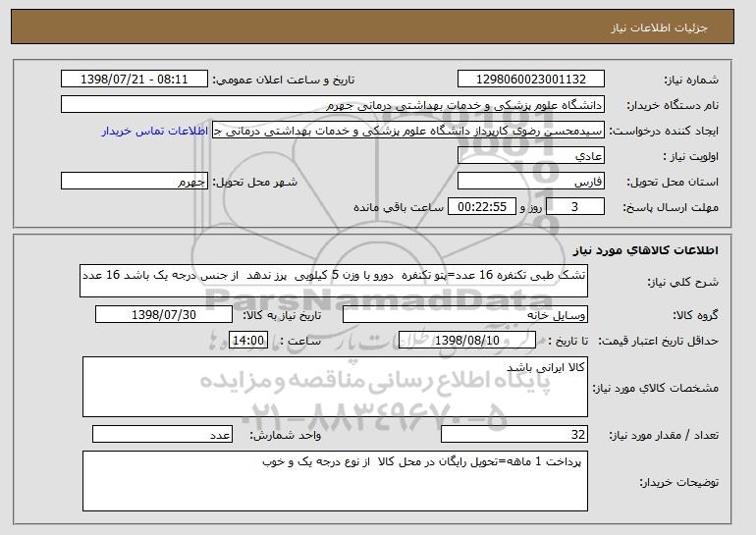This screenshot has width=756, height=535.
Task: Click label اولویت نیاز
Action: [691, 156]
